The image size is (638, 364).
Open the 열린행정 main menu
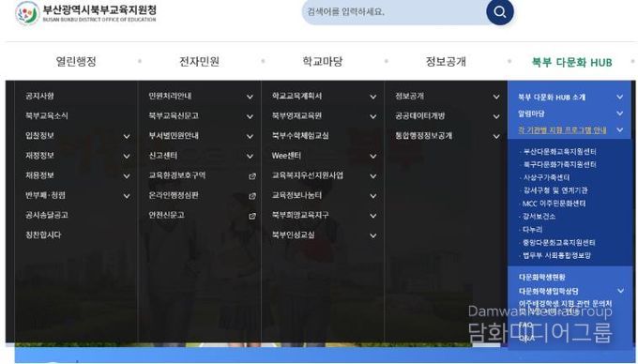[76, 61]
